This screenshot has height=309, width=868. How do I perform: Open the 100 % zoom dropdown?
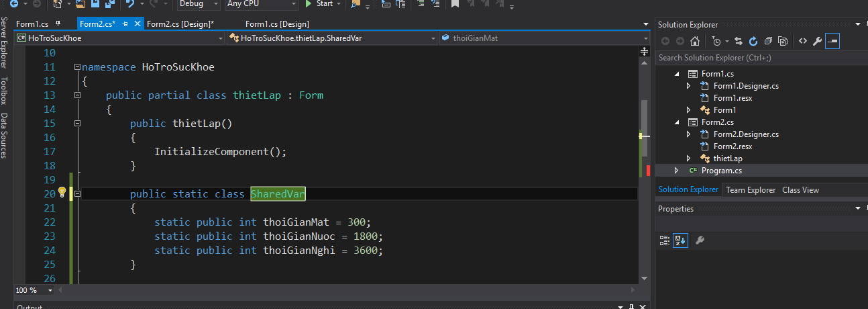point(34,290)
